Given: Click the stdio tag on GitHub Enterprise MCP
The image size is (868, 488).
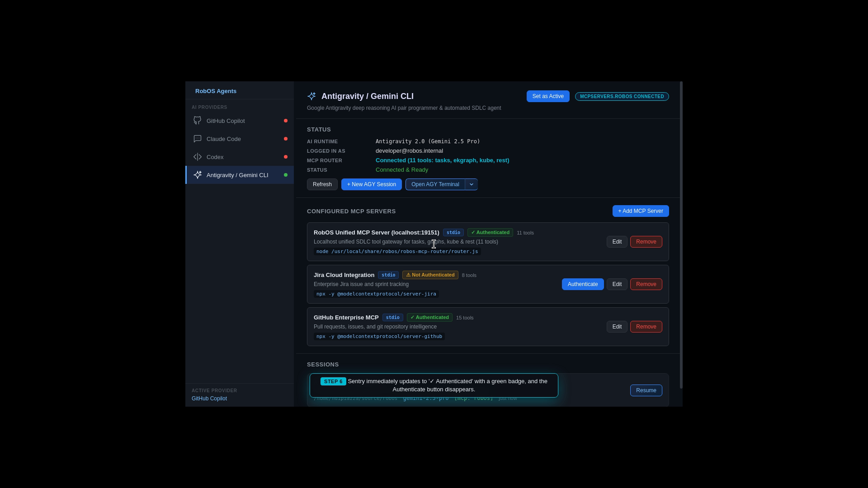Looking at the screenshot, I should pyautogui.click(x=393, y=318).
